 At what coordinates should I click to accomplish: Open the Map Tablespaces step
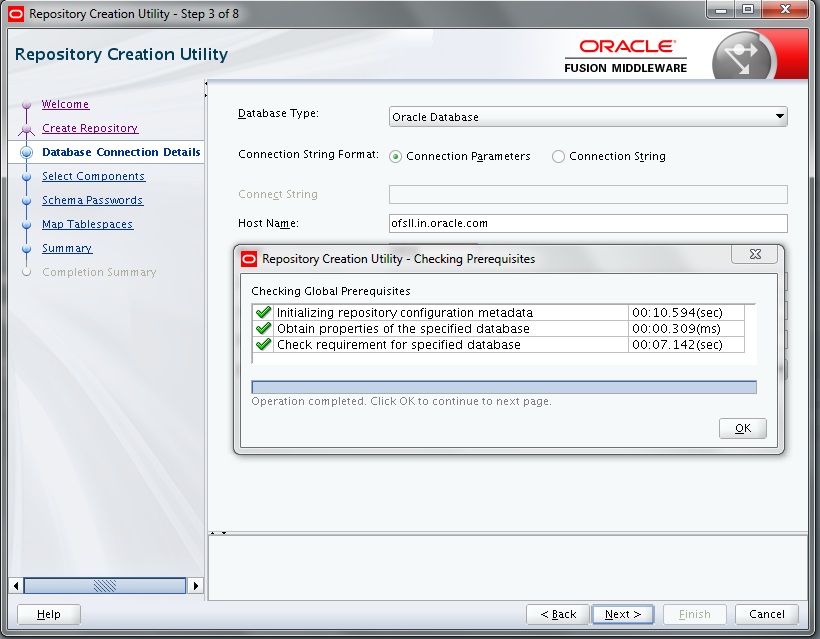(87, 224)
